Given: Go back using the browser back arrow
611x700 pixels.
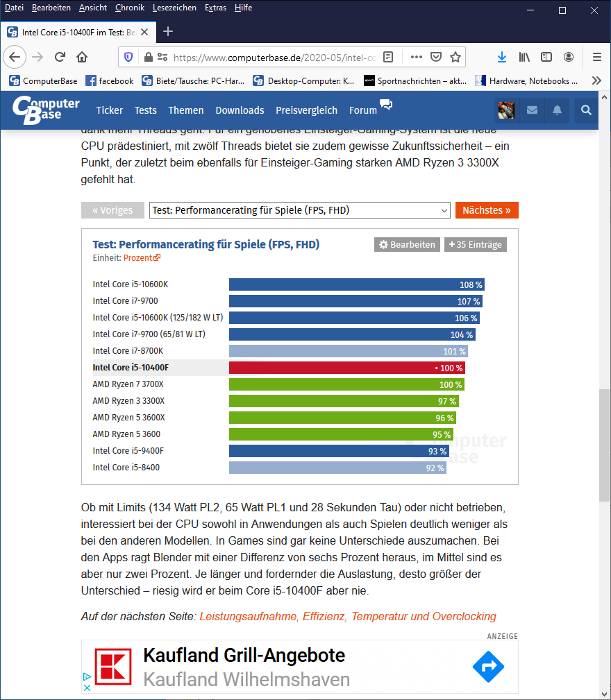Looking at the screenshot, I should 15,57.
